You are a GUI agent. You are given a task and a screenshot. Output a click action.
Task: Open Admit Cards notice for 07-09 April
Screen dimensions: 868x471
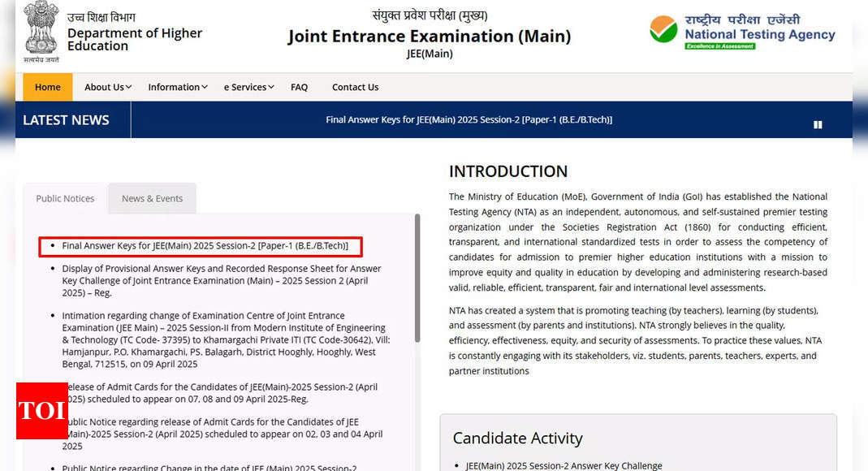tap(221, 393)
